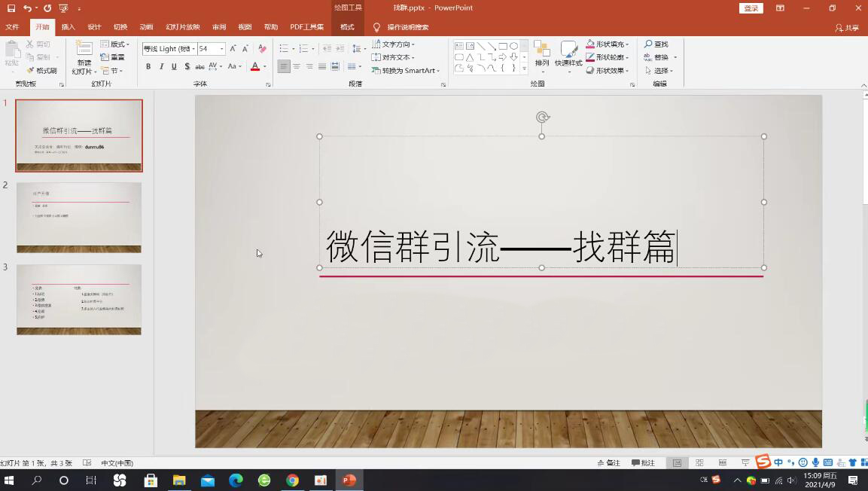
Task: Increase font size with the larger A icon
Action: coord(233,48)
